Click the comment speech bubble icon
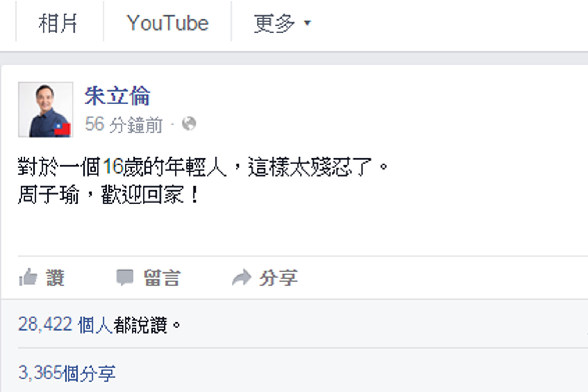 (x=125, y=278)
